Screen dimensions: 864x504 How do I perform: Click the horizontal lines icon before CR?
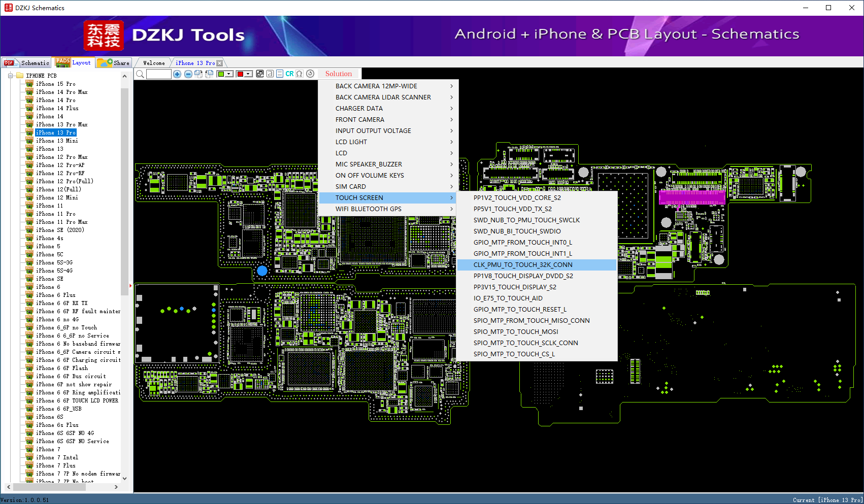tap(280, 74)
